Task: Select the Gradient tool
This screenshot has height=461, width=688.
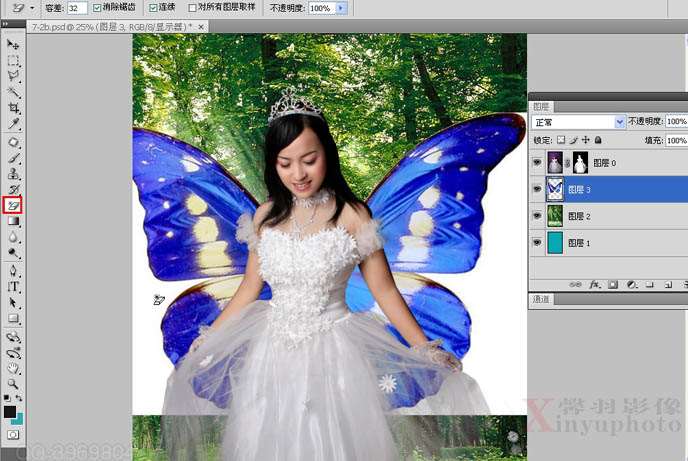Action: 14,221
